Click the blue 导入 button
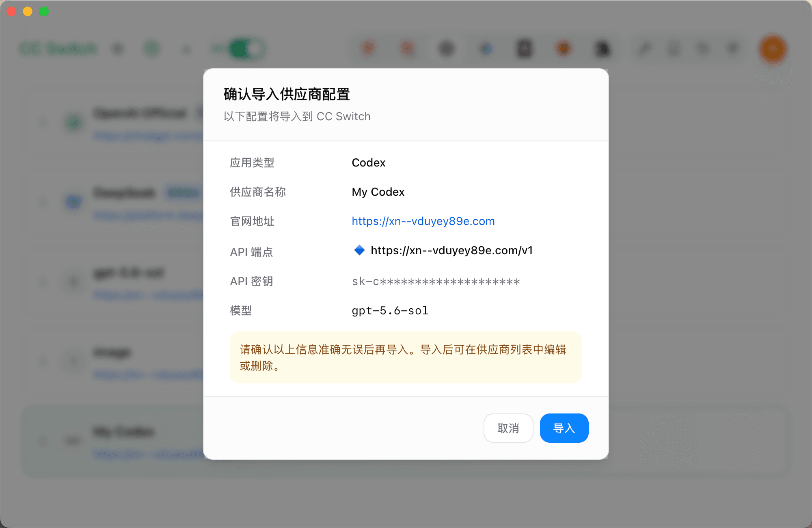This screenshot has height=528, width=812. [564, 428]
